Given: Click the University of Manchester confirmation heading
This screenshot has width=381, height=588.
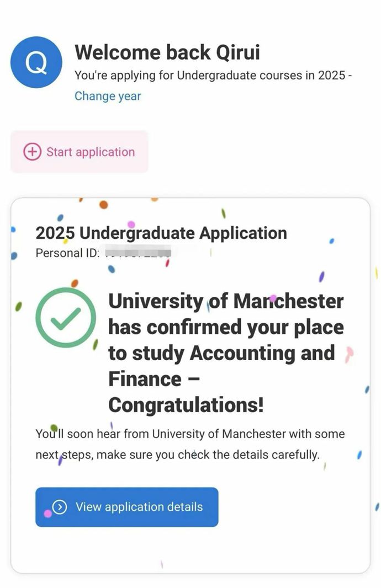Looking at the screenshot, I should tap(226, 327).
